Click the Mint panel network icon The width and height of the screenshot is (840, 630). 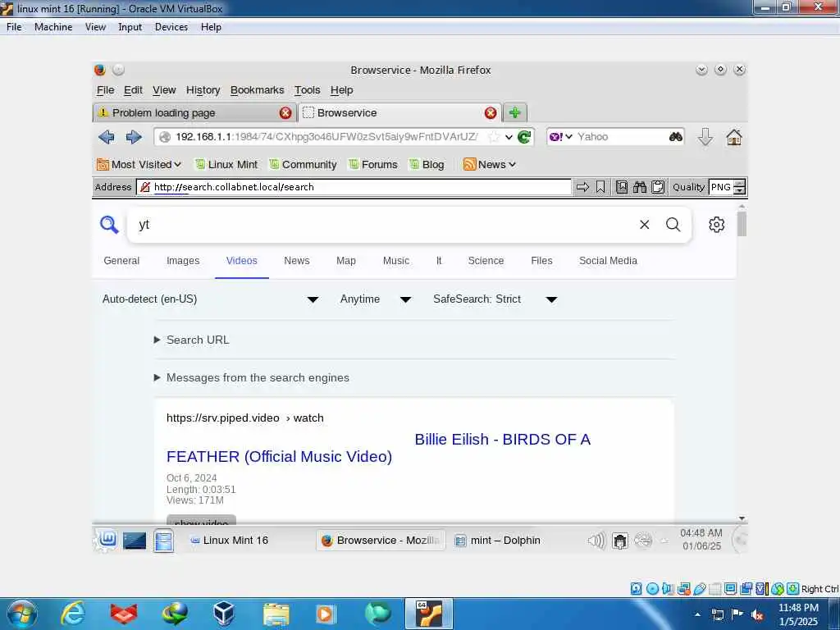pos(643,541)
